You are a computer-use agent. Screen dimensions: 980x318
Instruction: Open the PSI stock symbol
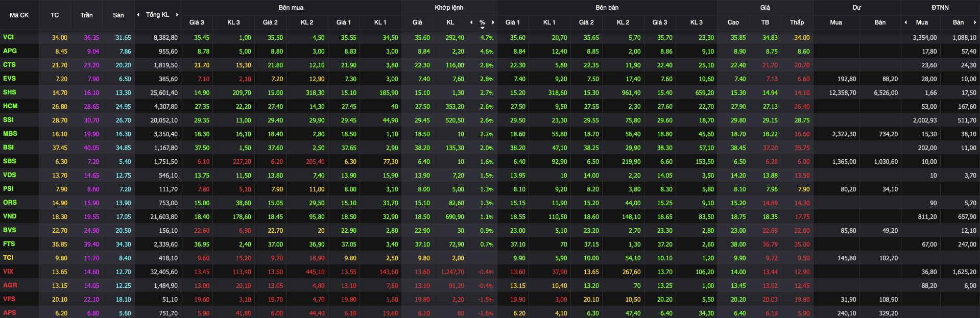tap(8, 189)
